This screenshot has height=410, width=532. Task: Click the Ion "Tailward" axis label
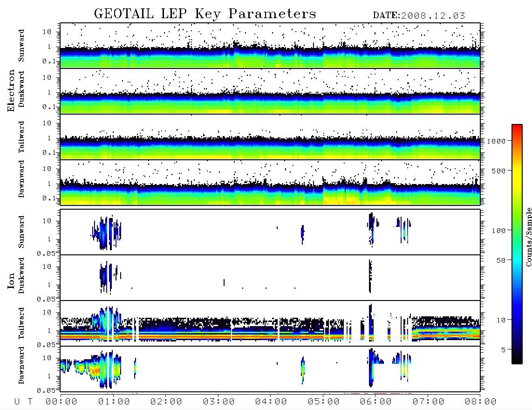coord(21,323)
